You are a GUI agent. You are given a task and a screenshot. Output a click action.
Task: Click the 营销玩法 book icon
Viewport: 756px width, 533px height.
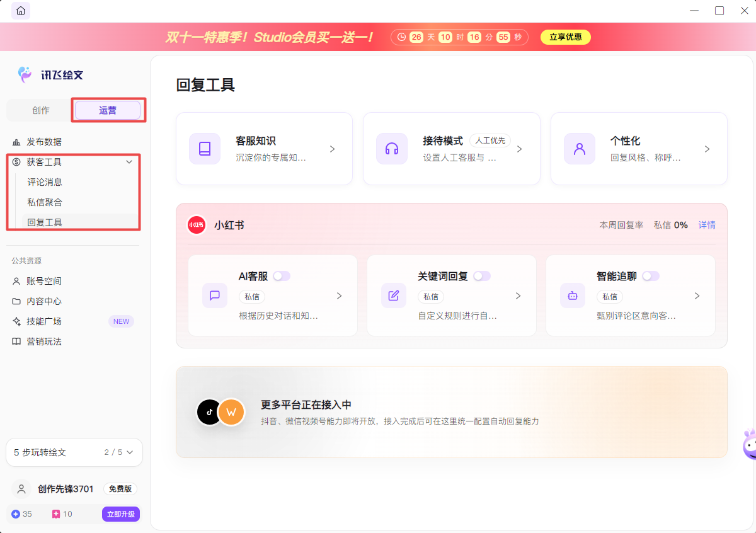pos(16,341)
